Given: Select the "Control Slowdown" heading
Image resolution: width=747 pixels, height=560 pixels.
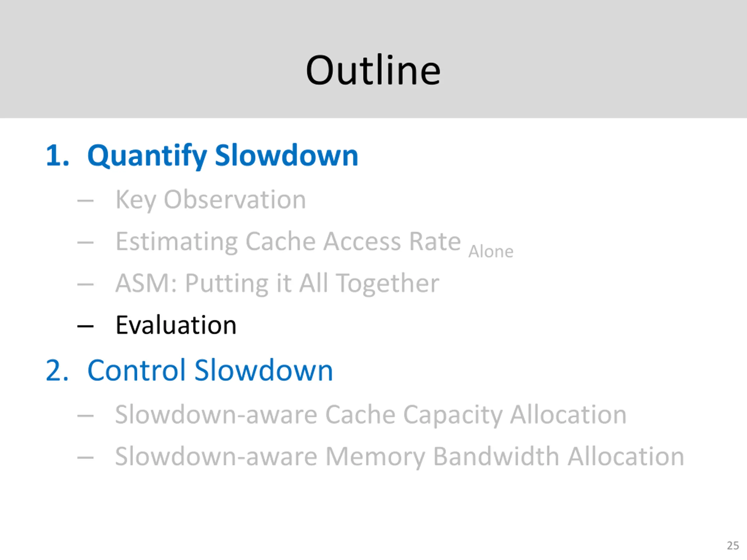Looking at the screenshot, I should tap(210, 370).
